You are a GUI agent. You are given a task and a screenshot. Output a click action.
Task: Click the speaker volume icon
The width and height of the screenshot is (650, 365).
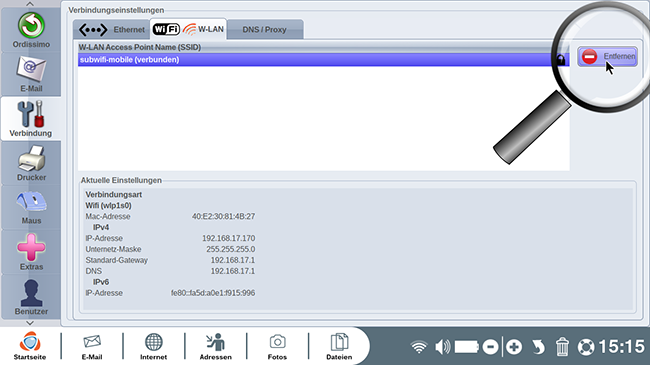pos(443,347)
